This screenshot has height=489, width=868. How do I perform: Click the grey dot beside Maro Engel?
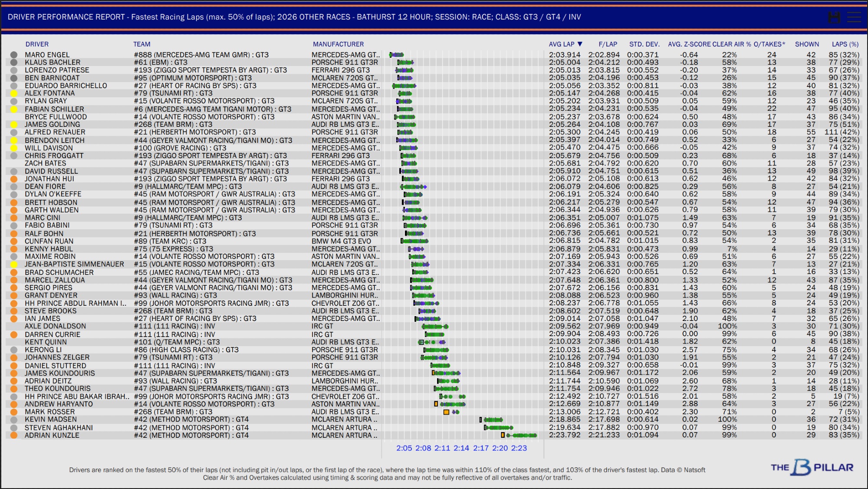tap(14, 55)
